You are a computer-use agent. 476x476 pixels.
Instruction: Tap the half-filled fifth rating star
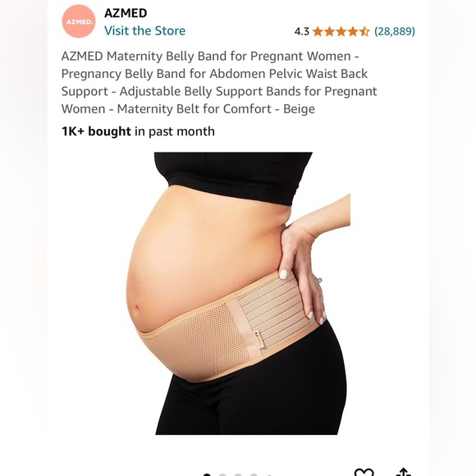364,31
